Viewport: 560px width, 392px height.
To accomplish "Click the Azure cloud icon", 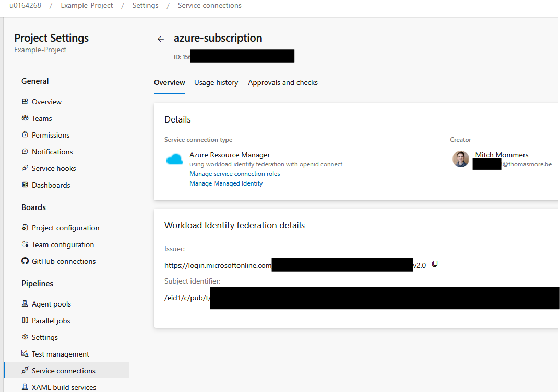I will [175, 159].
